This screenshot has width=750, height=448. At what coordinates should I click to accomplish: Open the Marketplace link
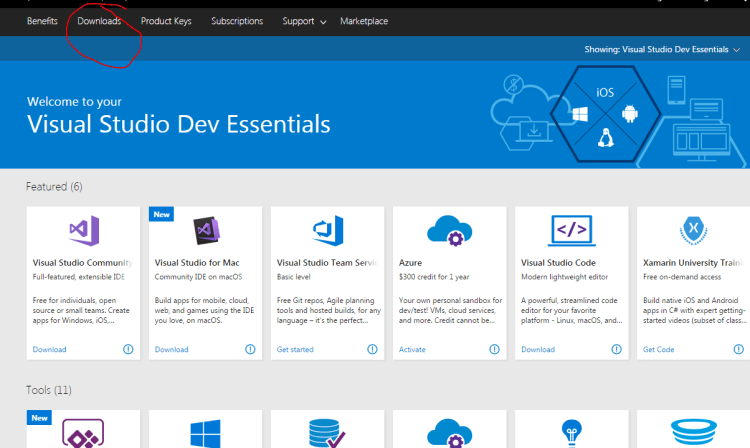pyautogui.click(x=364, y=21)
